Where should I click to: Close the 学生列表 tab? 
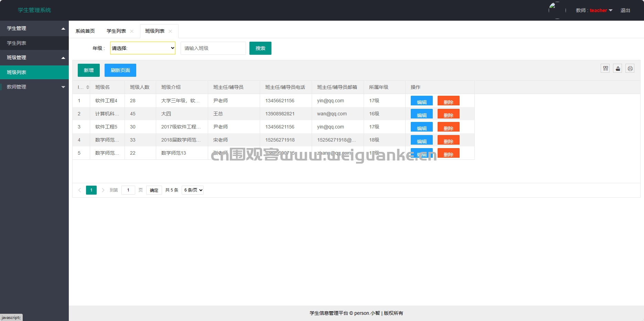pyautogui.click(x=132, y=31)
